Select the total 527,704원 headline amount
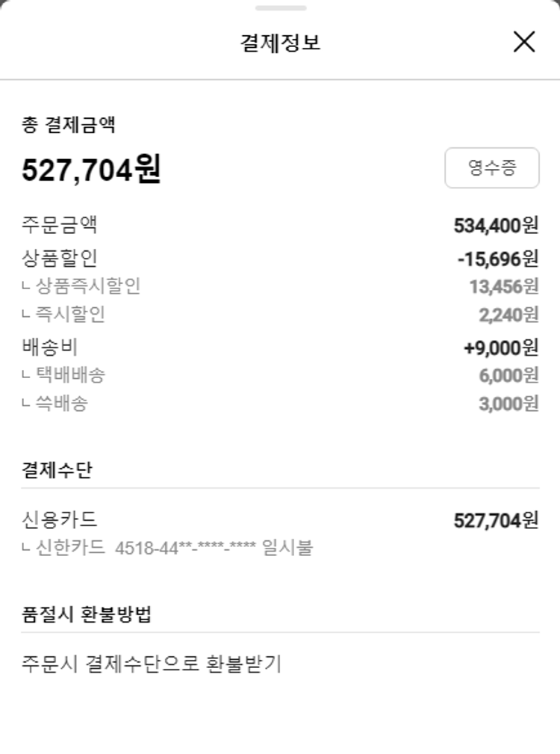The height and width of the screenshot is (754, 560). coord(91,170)
